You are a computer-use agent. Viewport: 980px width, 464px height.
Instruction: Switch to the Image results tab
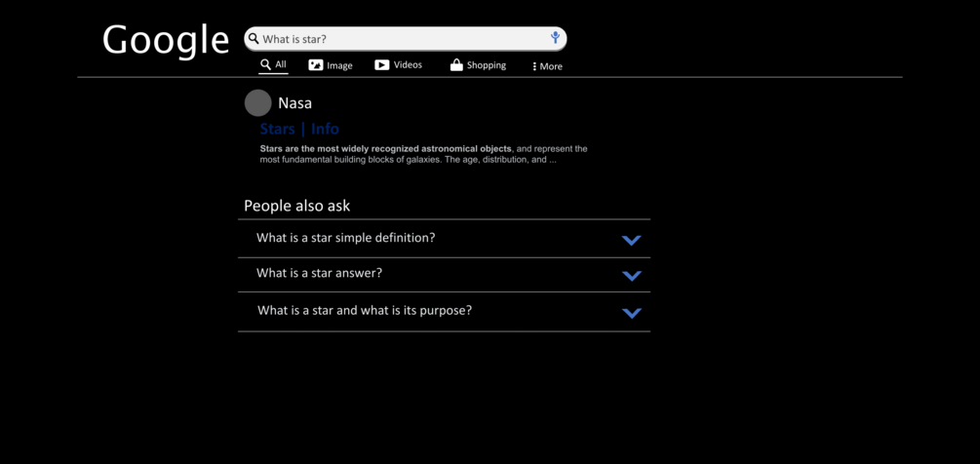[339, 65]
